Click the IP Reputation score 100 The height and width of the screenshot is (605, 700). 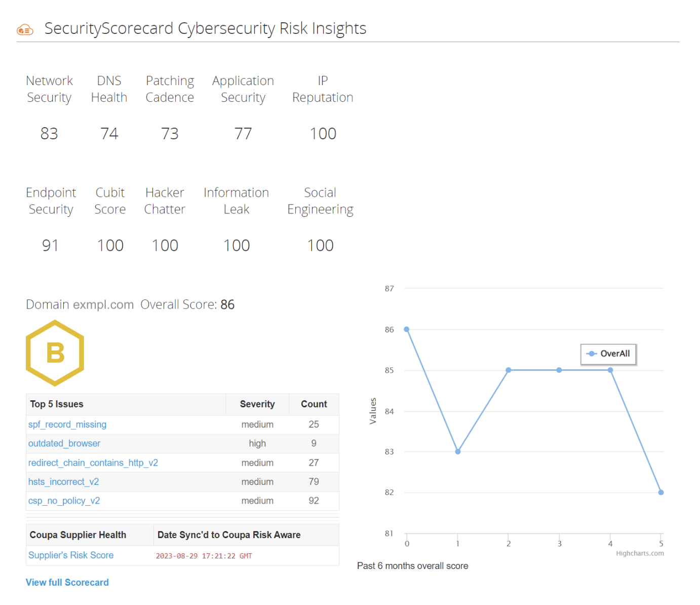(x=323, y=134)
